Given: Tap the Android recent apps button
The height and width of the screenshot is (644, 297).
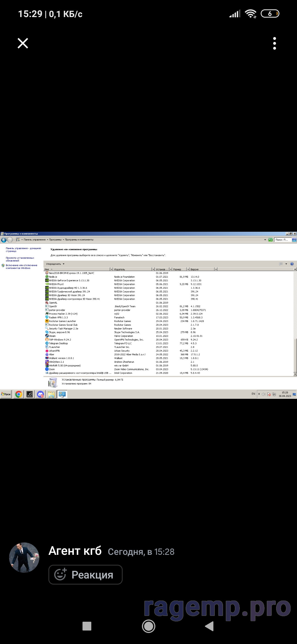Looking at the screenshot, I should pyautogui.click(x=87, y=626).
